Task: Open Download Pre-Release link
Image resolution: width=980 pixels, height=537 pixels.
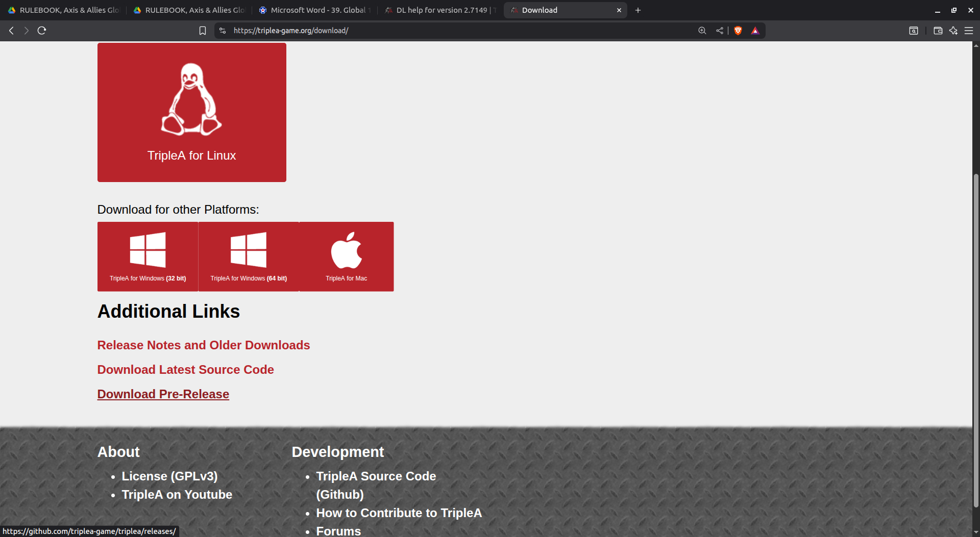Action: [163, 394]
